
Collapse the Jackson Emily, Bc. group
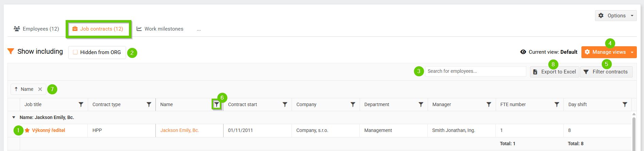coord(14,117)
